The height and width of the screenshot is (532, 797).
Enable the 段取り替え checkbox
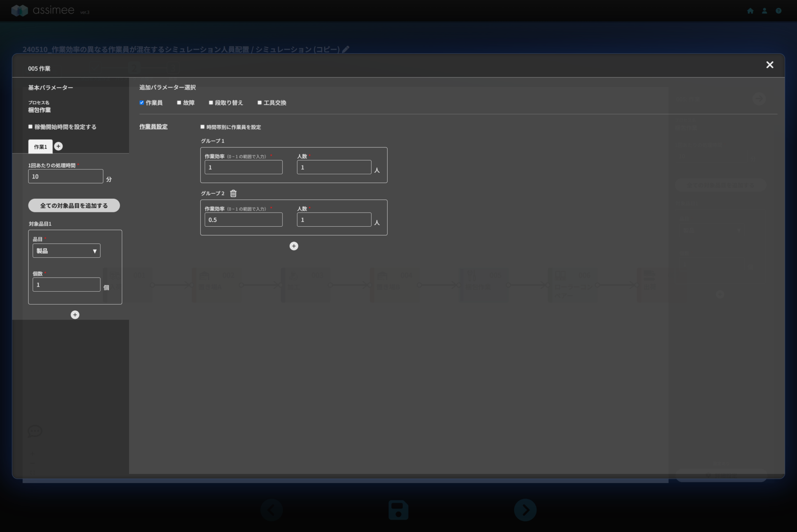pyautogui.click(x=211, y=103)
